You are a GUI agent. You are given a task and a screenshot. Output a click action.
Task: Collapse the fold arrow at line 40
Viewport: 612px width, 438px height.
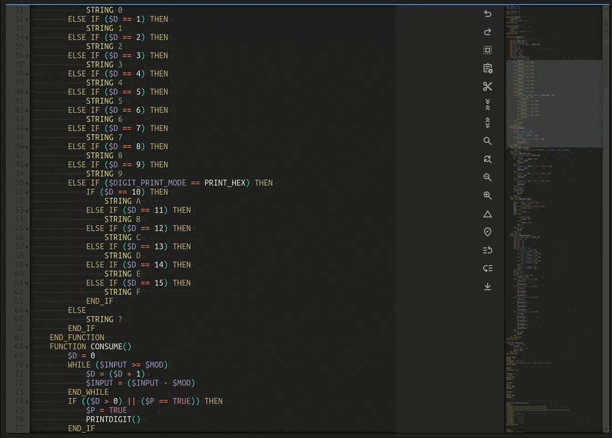point(27,93)
